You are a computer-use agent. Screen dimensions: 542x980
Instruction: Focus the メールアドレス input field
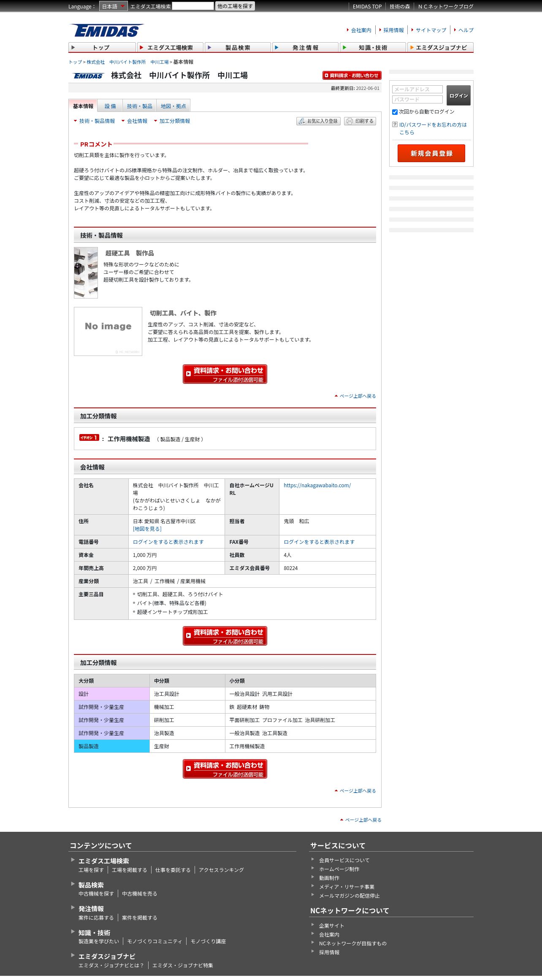[x=417, y=89]
